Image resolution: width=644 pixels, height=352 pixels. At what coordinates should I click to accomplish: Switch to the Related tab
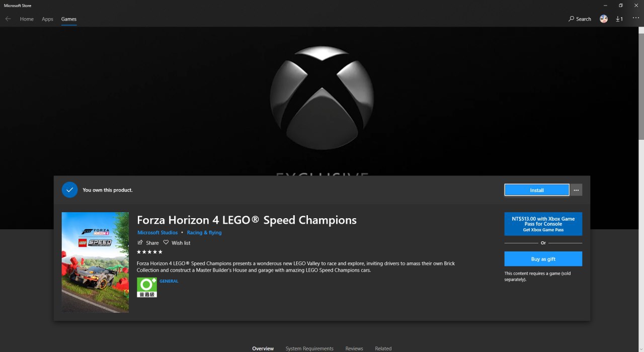coord(383,348)
